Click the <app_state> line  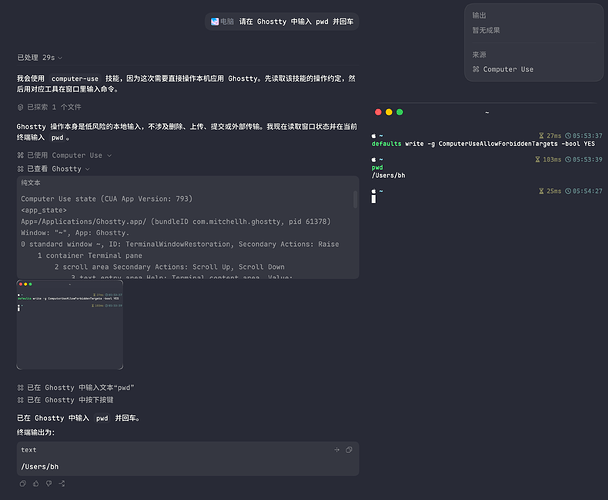44,210
